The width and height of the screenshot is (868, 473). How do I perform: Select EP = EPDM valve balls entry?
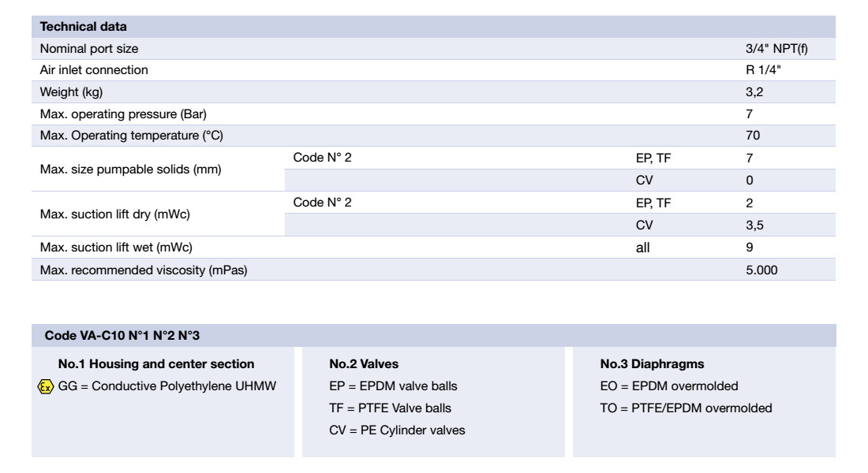[393, 386]
